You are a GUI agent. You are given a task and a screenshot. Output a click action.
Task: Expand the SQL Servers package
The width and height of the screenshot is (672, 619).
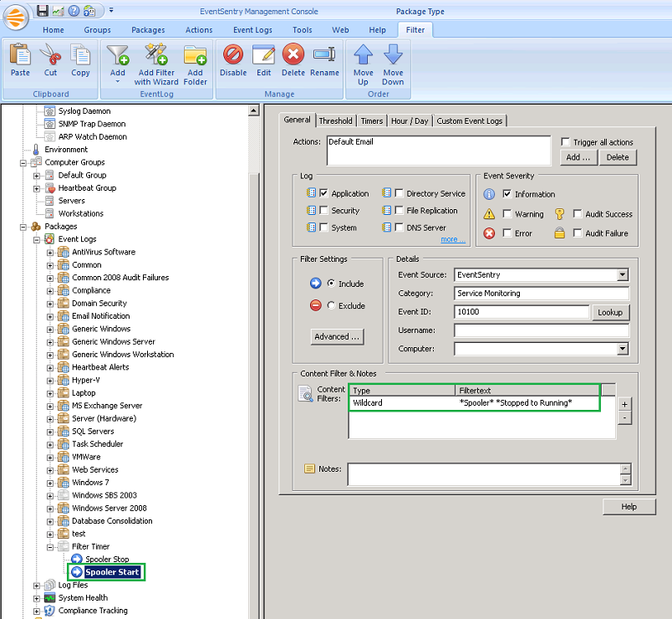tap(50, 432)
